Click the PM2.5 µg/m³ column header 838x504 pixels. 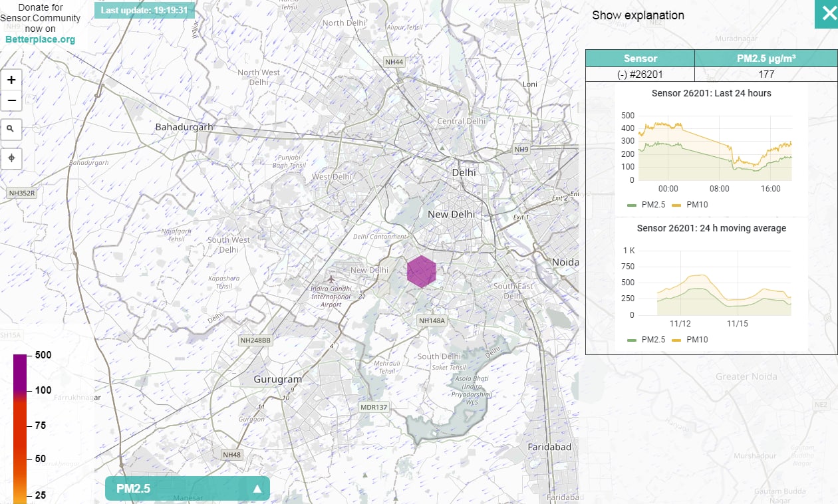pyautogui.click(x=766, y=59)
